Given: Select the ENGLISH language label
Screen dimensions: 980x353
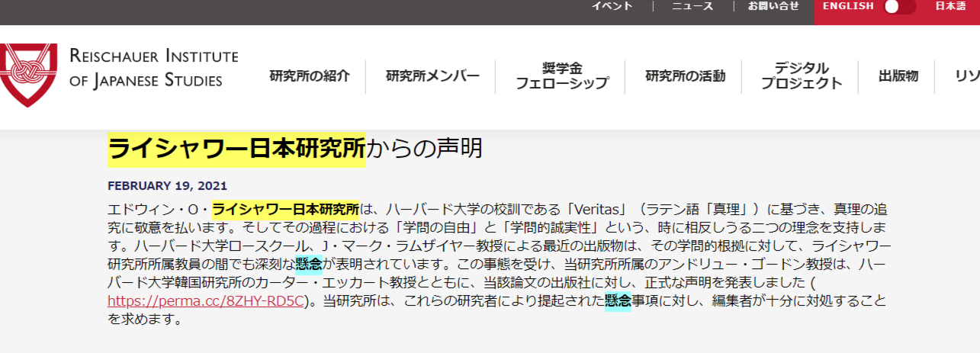Looking at the screenshot, I should pos(848,6).
